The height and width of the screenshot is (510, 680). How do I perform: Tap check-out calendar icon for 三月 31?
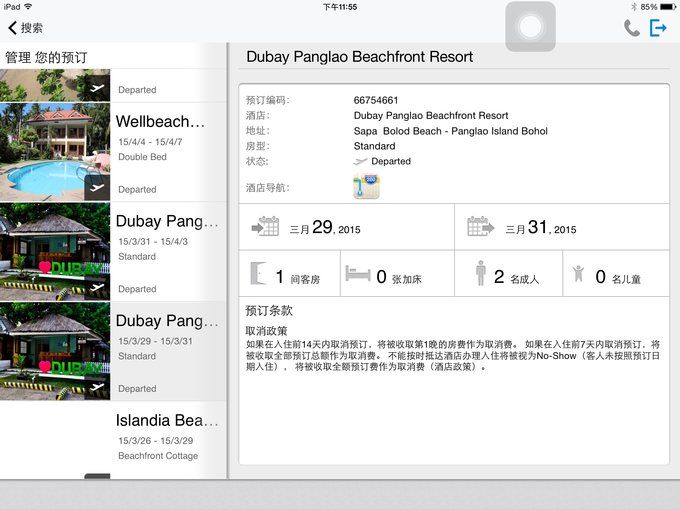(x=481, y=226)
